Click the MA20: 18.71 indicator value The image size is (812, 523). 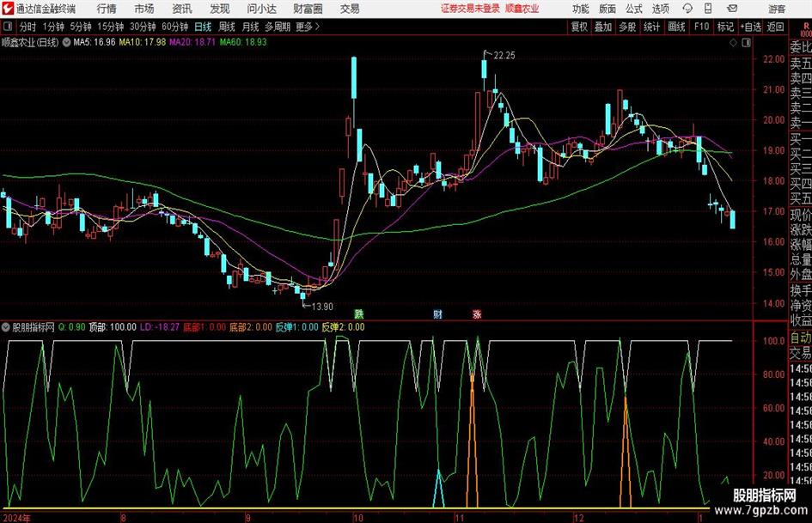coord(192,42)
